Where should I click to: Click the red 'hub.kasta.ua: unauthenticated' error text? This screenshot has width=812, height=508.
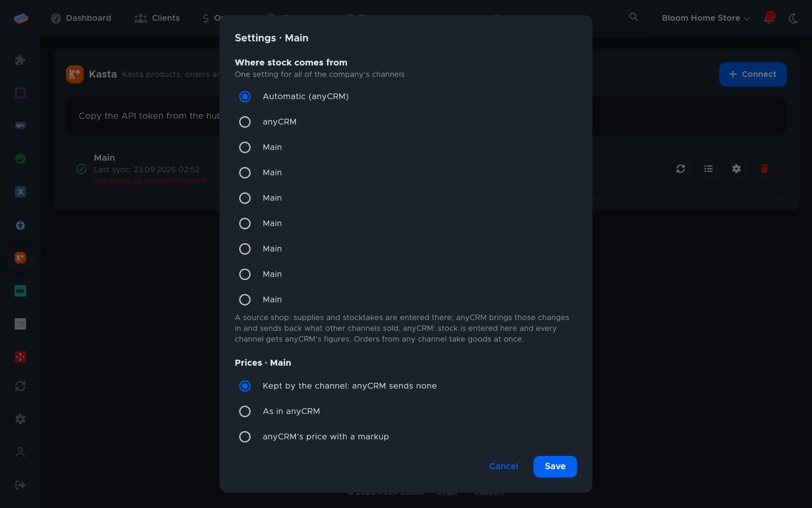(x=150, y=180)
